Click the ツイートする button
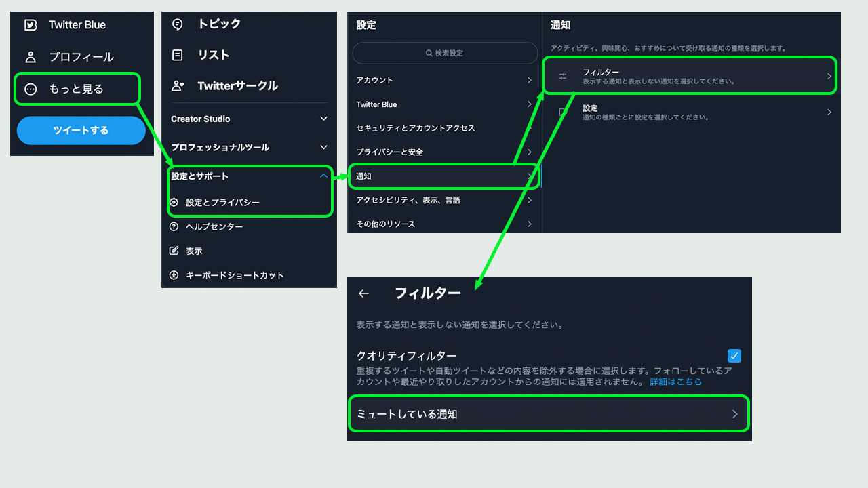This screenshot has width=868, height=488. tap(81, 130)
